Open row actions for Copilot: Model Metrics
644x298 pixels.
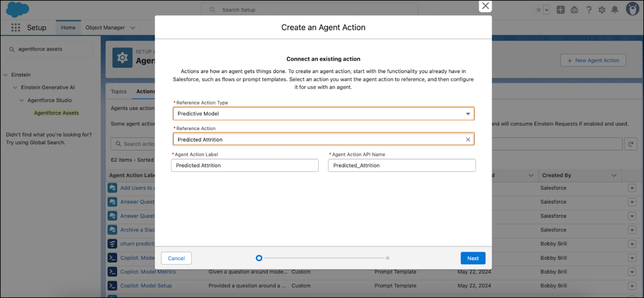(632, 272)
